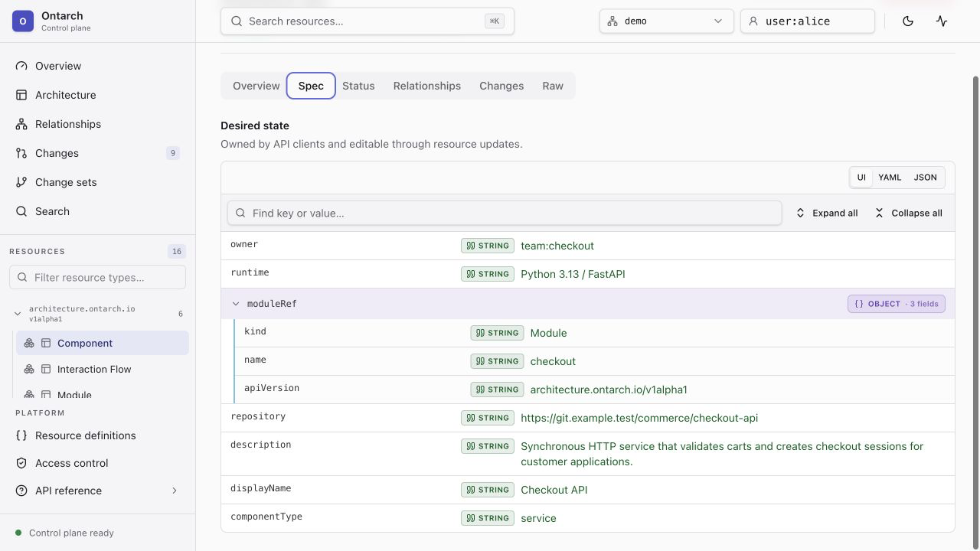Click the Filter resource types field
Image resolution: width=980 pixels, height=551 pixels.
[x=97, y=277]
